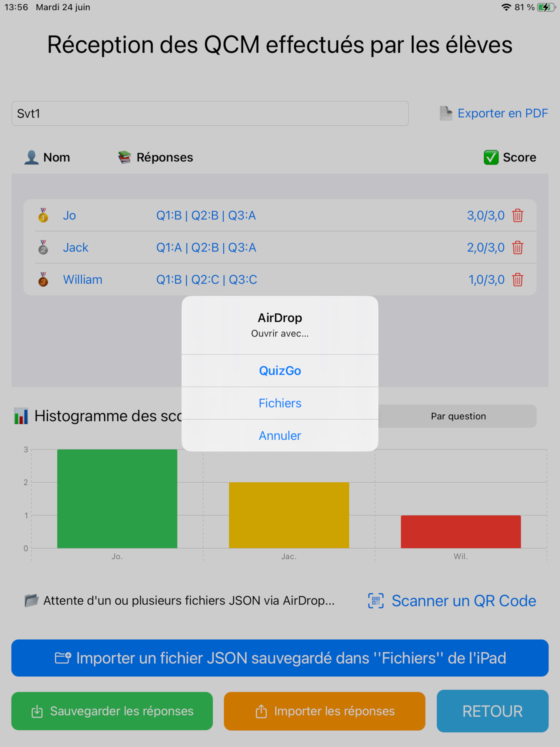Select student name William
The image size is (560, 747).
(x=83, y=280)
